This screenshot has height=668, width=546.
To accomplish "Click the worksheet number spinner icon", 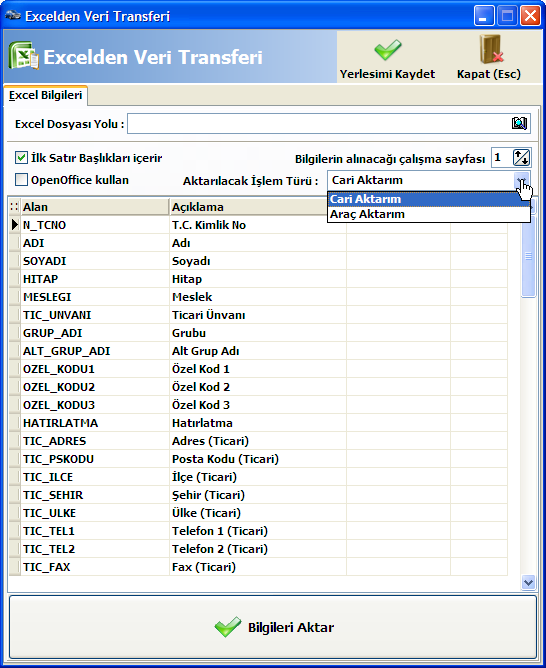I will [521, 158].
